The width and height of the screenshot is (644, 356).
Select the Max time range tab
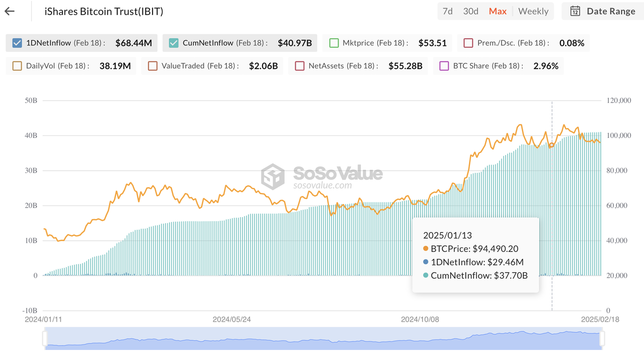point(498,11)
